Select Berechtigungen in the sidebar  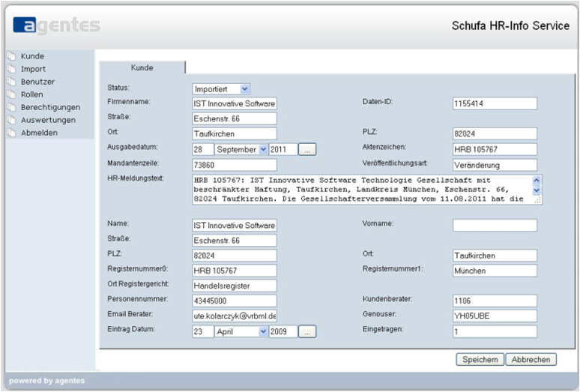pyautogui.click(x=51, y=107)
